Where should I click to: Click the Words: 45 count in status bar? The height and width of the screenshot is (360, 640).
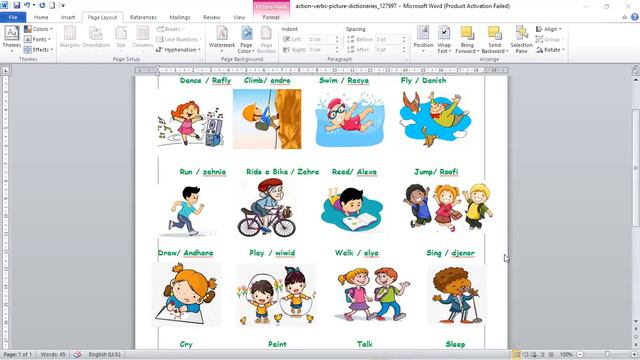coord(53,354)
